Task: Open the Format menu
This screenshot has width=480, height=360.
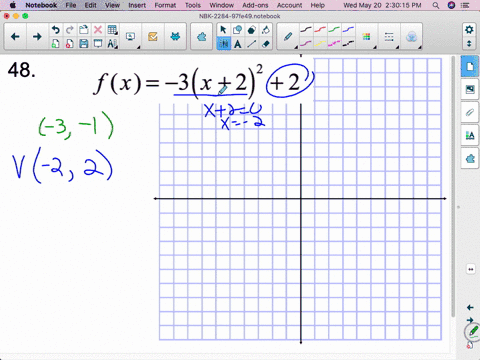Action: [x=165, y=5]
